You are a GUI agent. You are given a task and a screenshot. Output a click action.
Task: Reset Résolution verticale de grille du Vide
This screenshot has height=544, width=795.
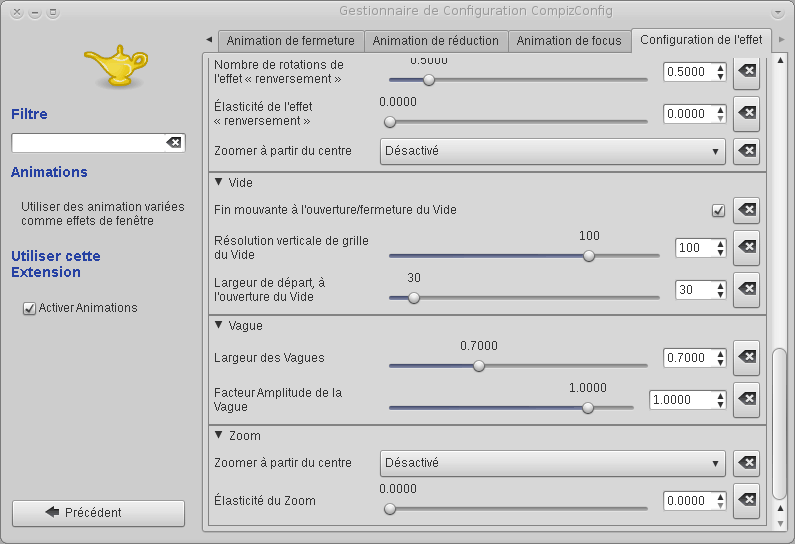(746, 247)
